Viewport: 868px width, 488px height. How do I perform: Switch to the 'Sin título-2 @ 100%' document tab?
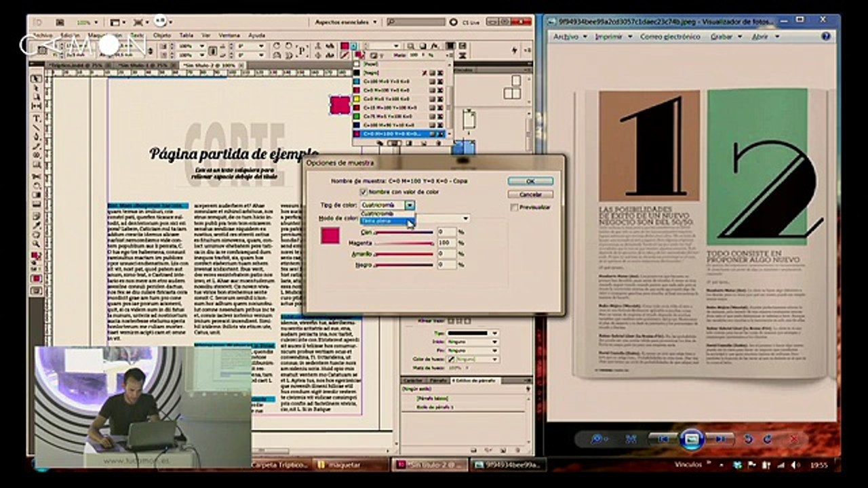(x=212, y=65)
